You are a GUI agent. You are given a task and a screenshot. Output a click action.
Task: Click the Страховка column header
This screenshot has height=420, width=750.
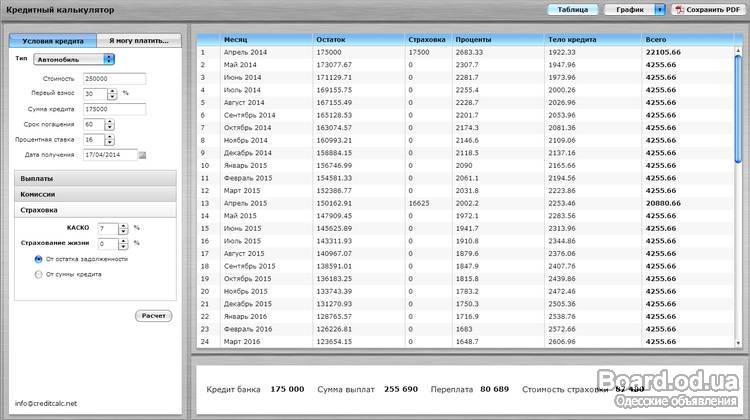tap(429, 40)
